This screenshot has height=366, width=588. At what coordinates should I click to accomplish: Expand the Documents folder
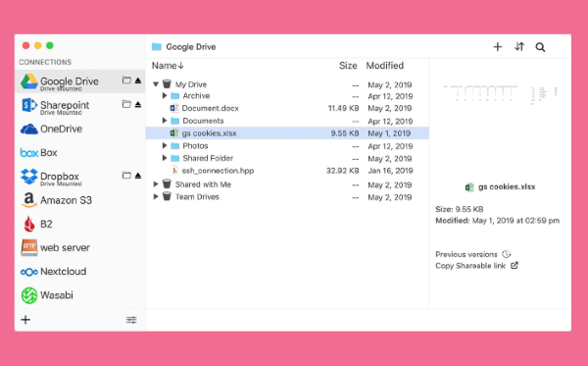click(x=165, y=121)
